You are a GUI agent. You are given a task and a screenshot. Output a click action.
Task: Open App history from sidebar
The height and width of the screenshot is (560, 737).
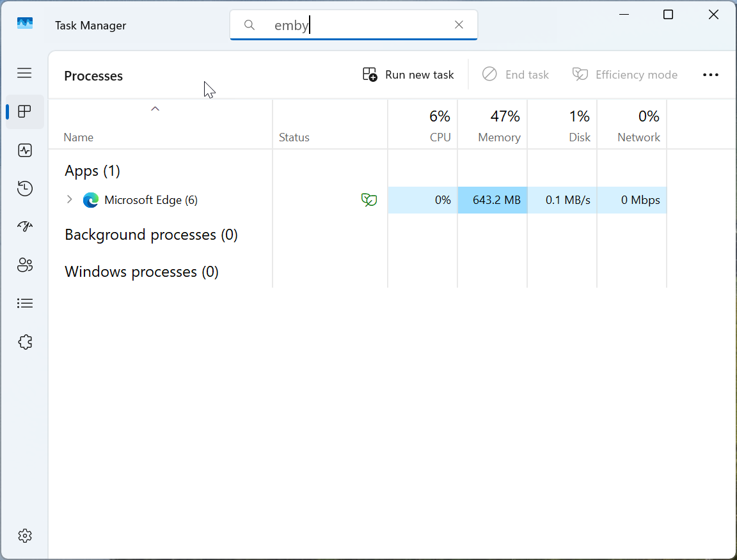[25, 189]
